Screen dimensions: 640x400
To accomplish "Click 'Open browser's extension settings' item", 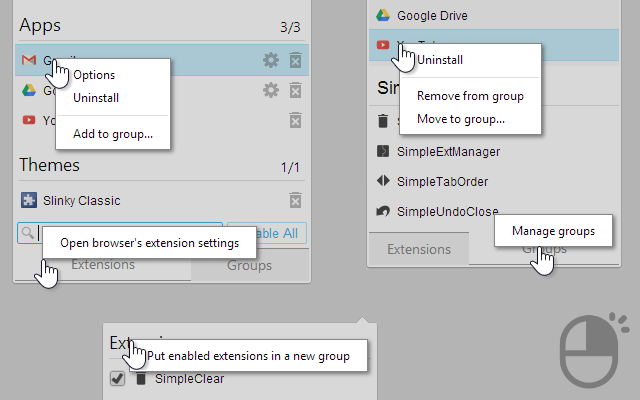I will coord(149,242).
